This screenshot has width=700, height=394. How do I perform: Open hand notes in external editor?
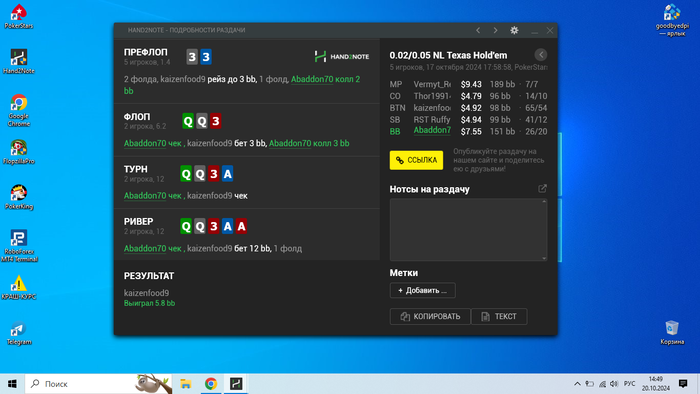click(x=542, y=189)
